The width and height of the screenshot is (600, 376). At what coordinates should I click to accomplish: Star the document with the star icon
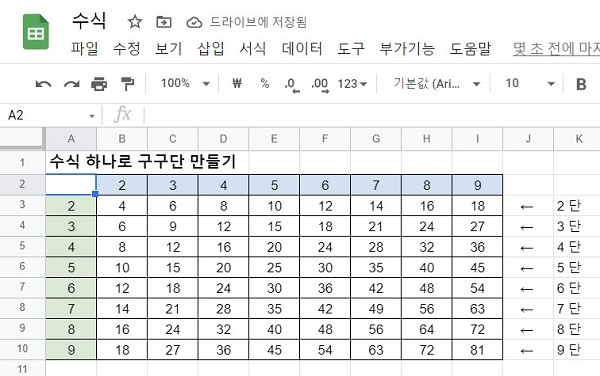[135, 22]
